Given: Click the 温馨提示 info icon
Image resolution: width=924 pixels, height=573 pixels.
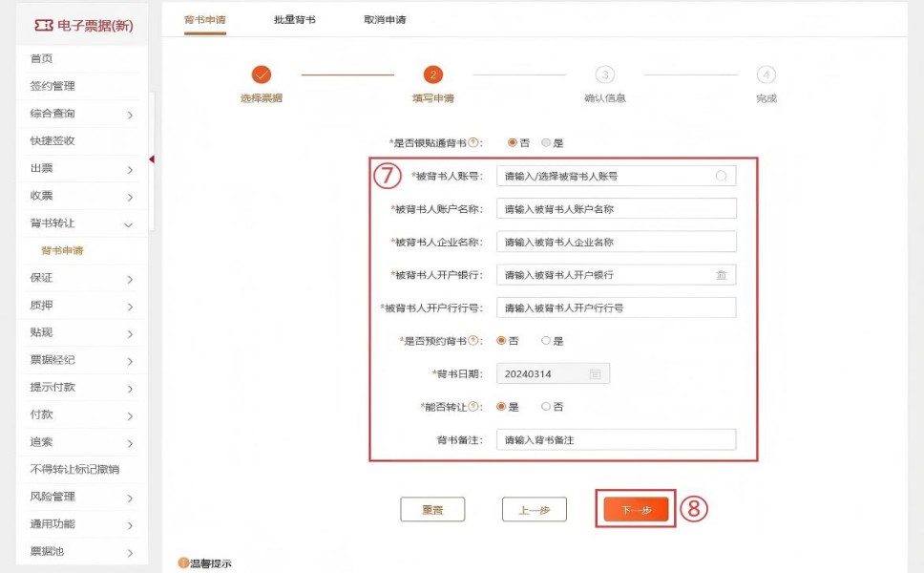Looking at the screenshot, I should coord(183,563).
